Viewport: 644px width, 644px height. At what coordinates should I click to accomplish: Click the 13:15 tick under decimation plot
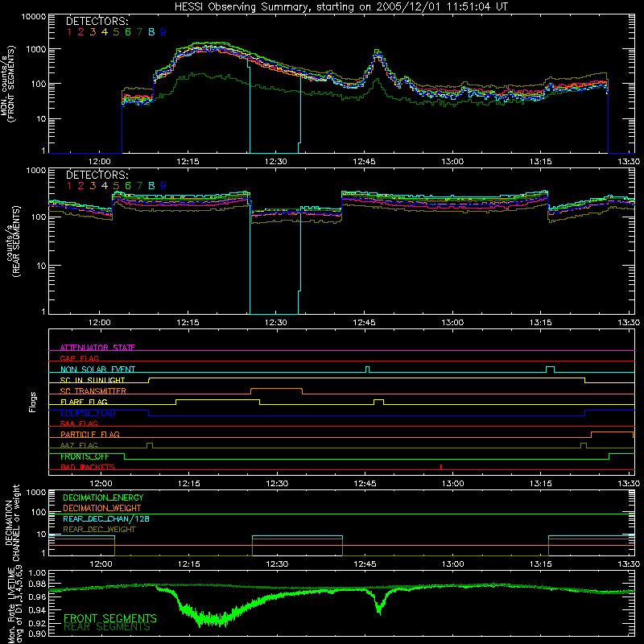pos(541,564)
